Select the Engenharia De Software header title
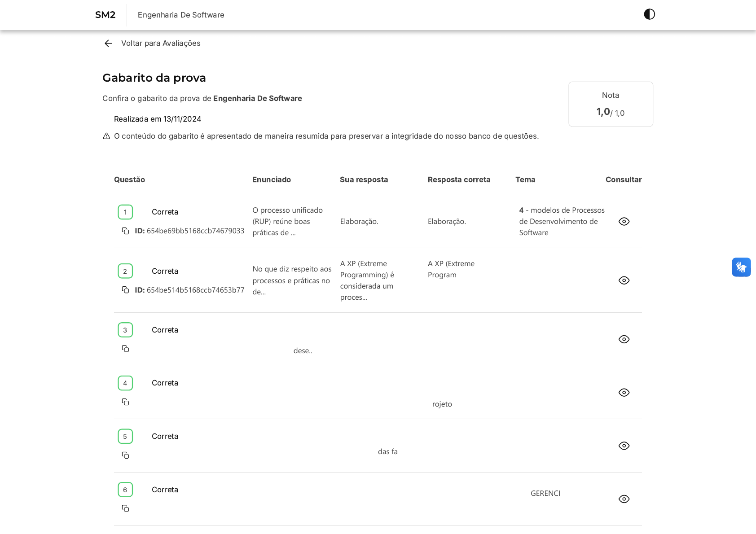Image resolution: width=756 pixels, height=534 pixels. click(181, 15)
